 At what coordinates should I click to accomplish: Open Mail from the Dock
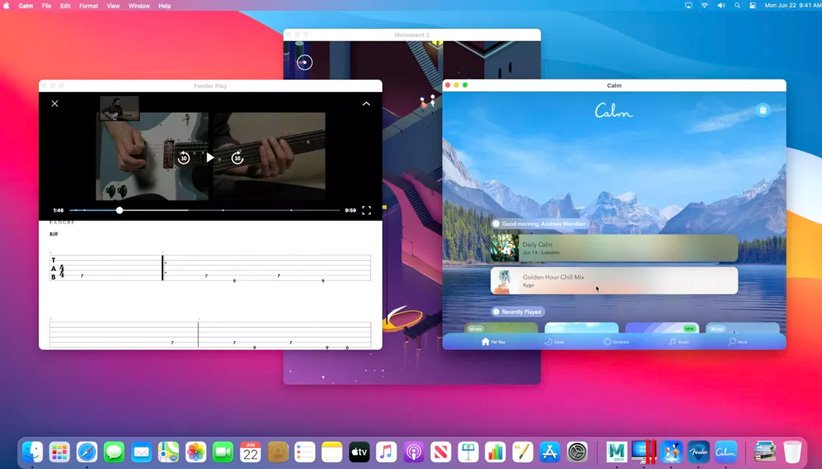(x=142, y=452)
